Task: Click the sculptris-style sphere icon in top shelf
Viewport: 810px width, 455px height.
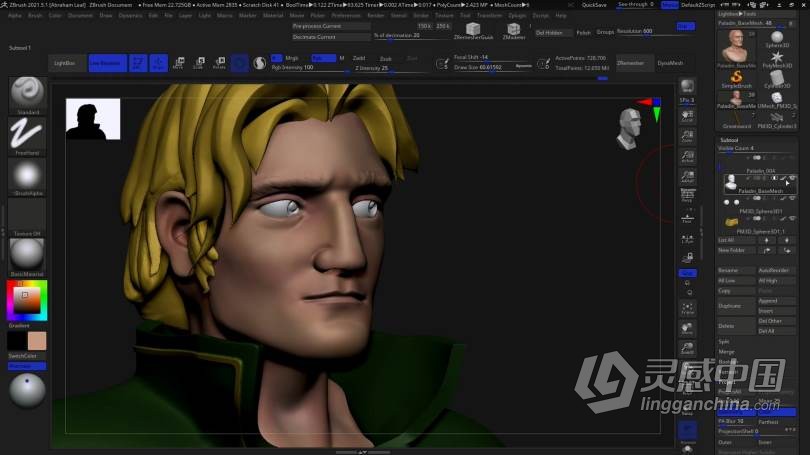Action: 259,63
